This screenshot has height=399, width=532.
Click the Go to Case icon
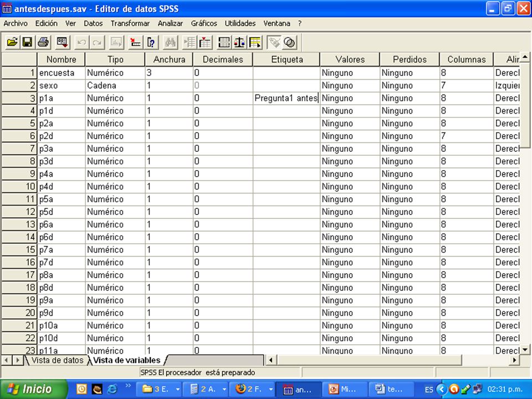click(135, 43)
